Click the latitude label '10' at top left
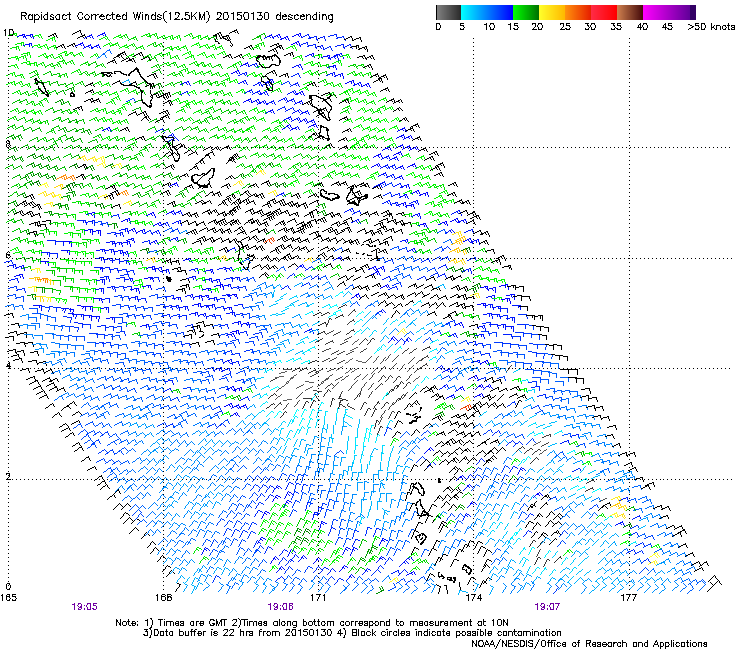 [8, 33]
